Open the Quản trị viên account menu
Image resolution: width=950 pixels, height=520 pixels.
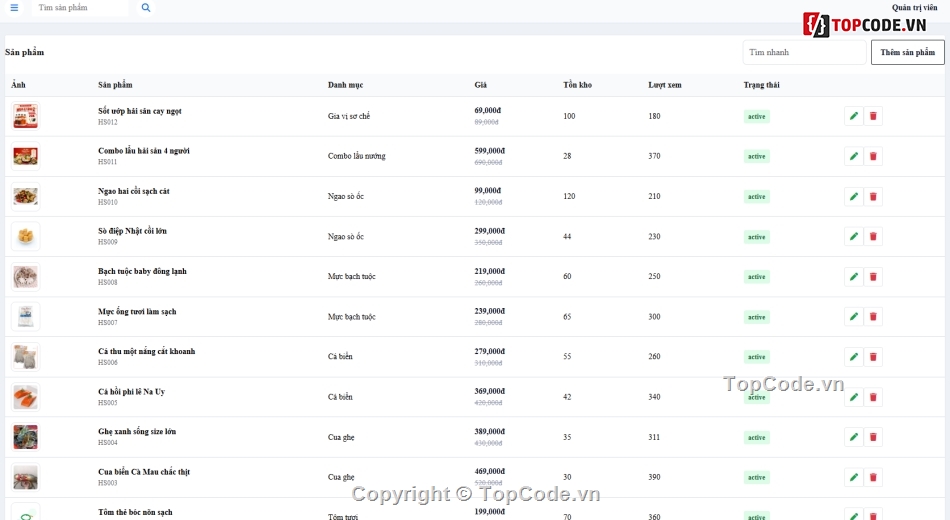coord(914,7)
